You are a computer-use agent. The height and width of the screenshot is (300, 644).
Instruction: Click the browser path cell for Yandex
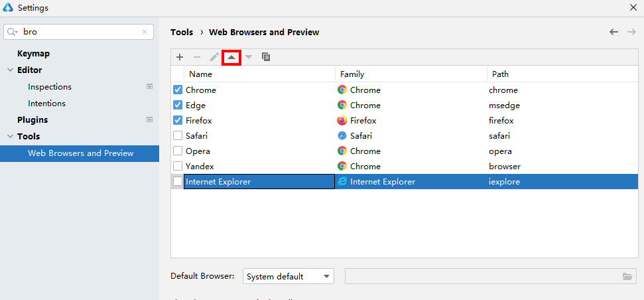tap(562, 167)
